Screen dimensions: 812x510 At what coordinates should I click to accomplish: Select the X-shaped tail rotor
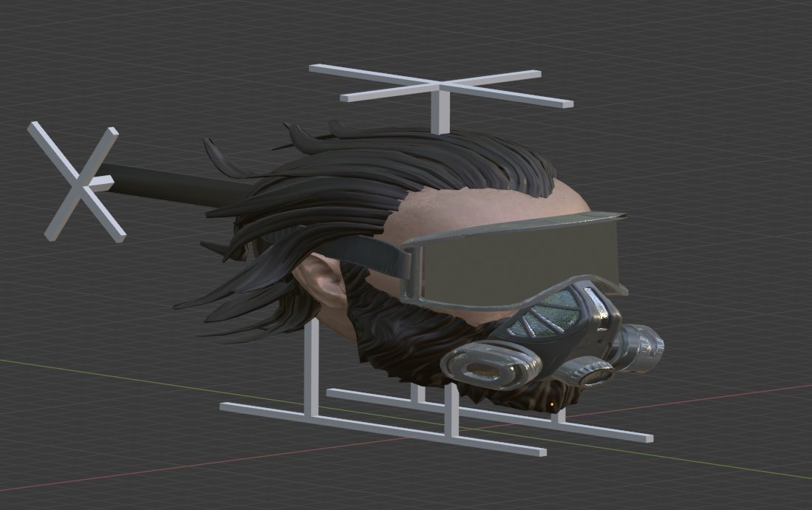click(78, 181)
